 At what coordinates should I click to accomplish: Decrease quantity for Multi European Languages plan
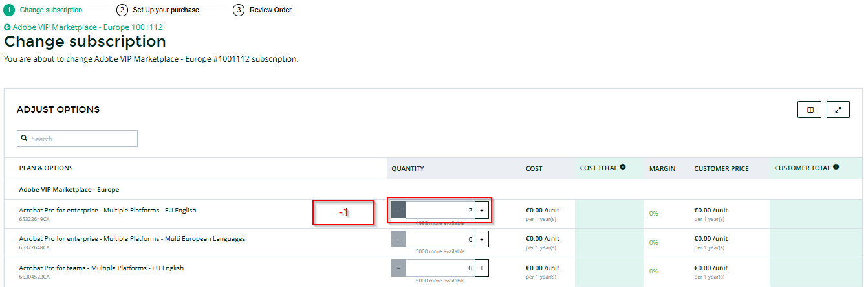click(398, 239)
